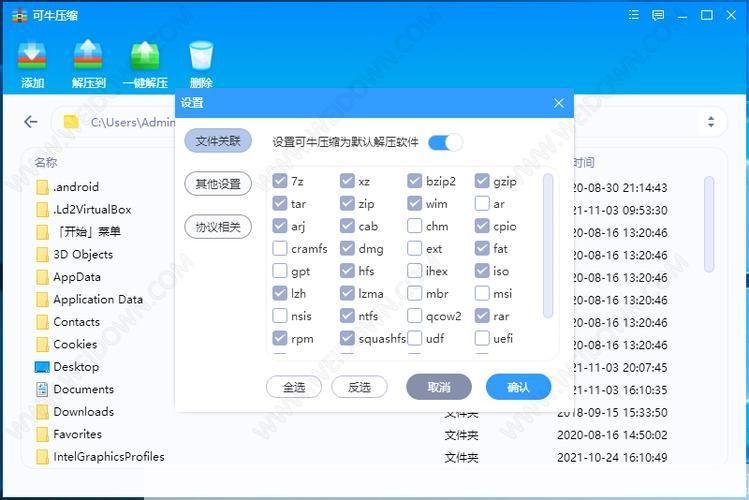Open the 文件关联 settings tab
Image resolution: width=749 pixels, height=500 pixels.
(x=218, y=140)
